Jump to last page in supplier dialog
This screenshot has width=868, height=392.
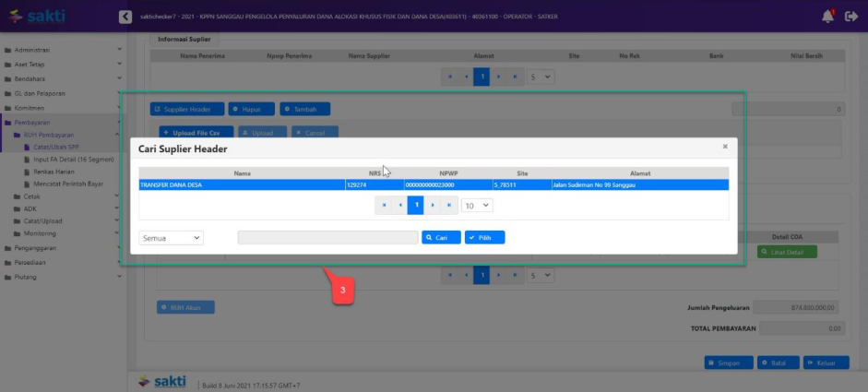pyautogui.click(x=448, y=206)
